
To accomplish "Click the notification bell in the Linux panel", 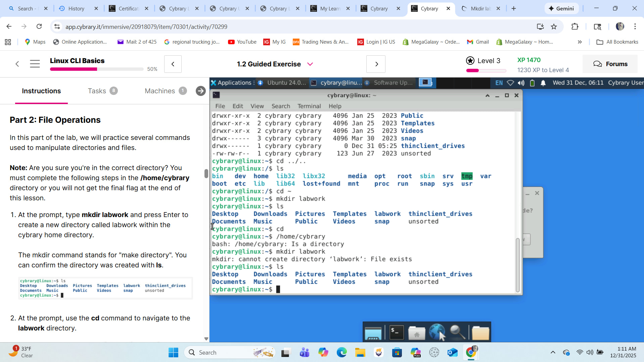I will tap(543, 83).
